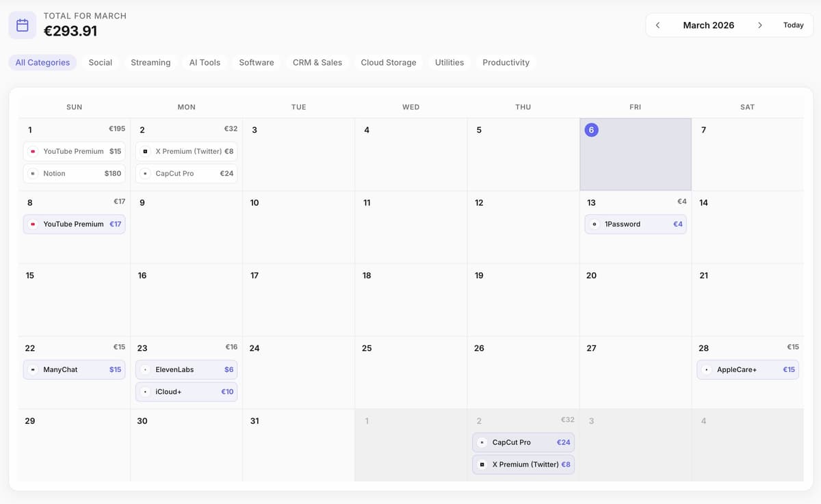Open the AI Tools category filter

(x=205, y=62)
